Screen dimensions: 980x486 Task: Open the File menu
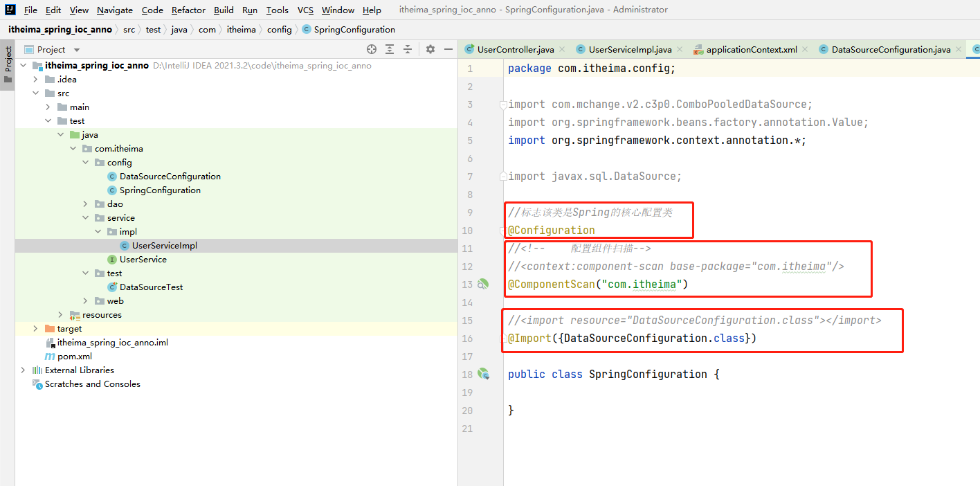tap(30, 10)
